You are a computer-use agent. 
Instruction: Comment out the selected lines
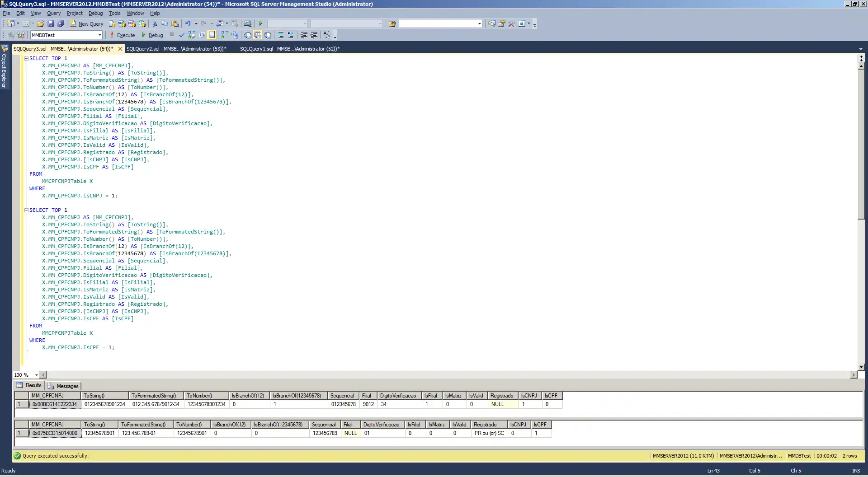click(280, 35)
